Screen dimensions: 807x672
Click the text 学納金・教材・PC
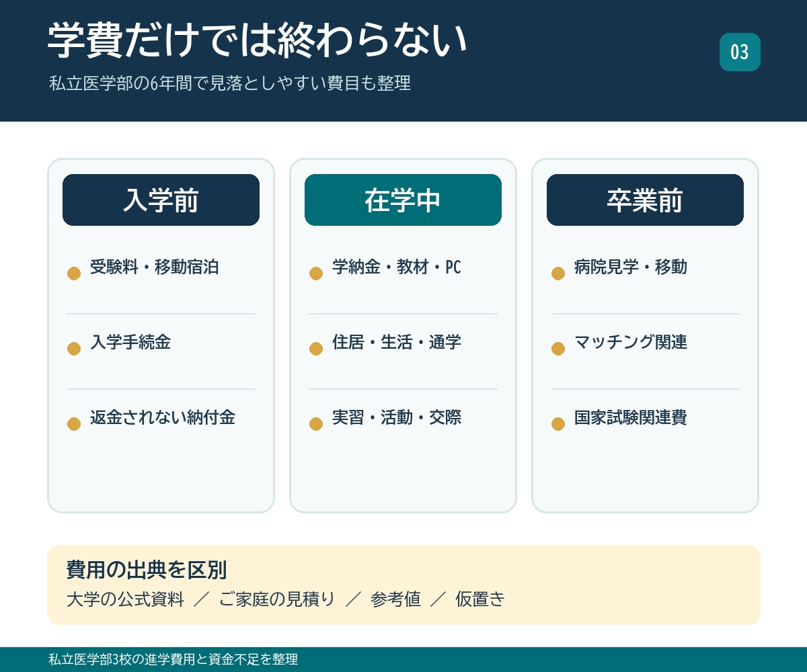[x=397, y=267]
